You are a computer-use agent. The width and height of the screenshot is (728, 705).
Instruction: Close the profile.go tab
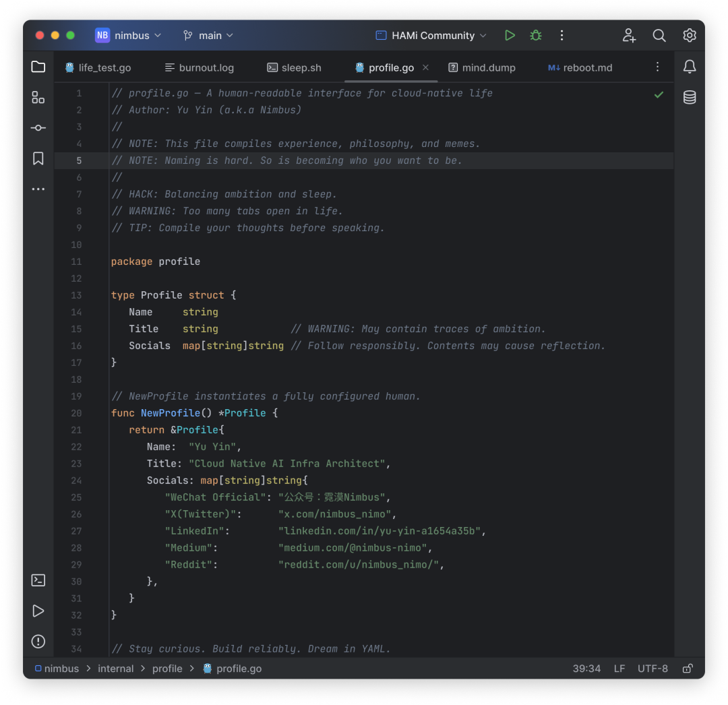(x=425, y=67)
